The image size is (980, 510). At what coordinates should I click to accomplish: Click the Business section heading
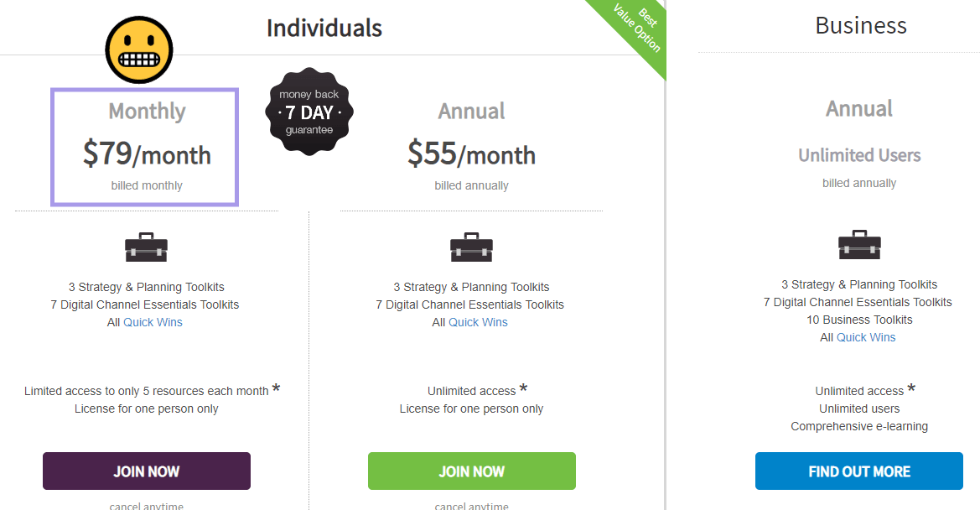point(861,26)
